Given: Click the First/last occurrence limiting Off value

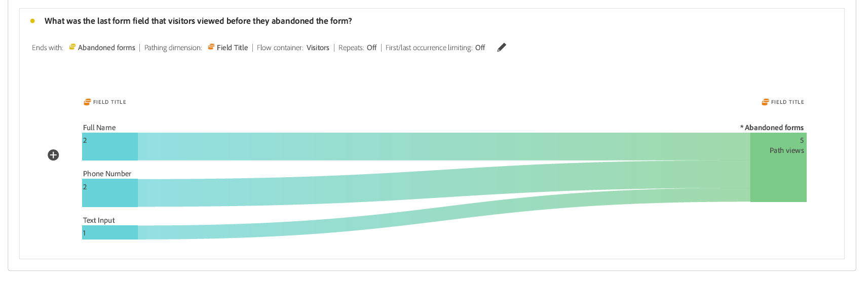Looking at the screenshot, I should 480,48.
